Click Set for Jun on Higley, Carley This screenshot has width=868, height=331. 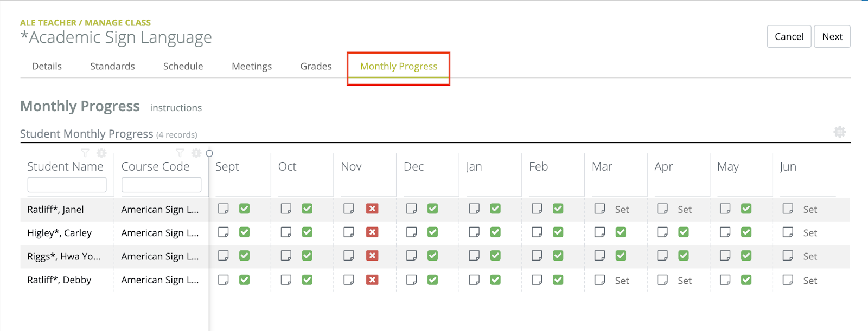(x=810, y=233)
